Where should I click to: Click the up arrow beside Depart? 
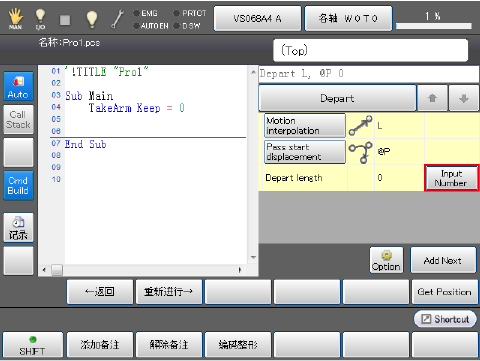click(x=432, y=98)
